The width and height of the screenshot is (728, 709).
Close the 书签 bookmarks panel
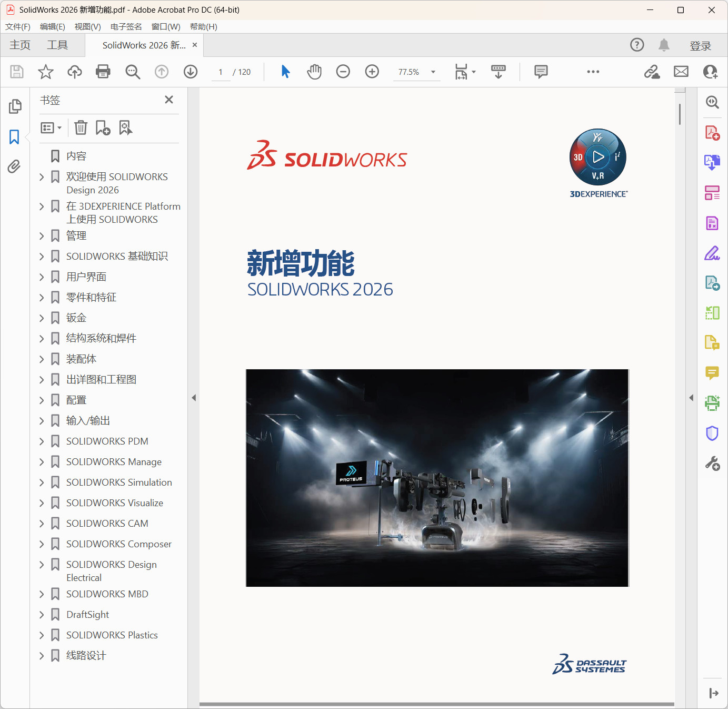click(169, 100)
